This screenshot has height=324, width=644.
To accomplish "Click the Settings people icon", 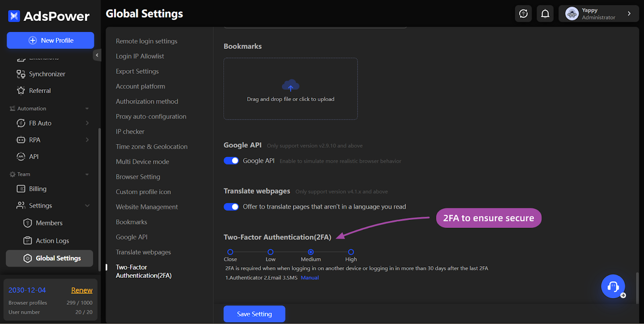I will [x=21, y=205].
